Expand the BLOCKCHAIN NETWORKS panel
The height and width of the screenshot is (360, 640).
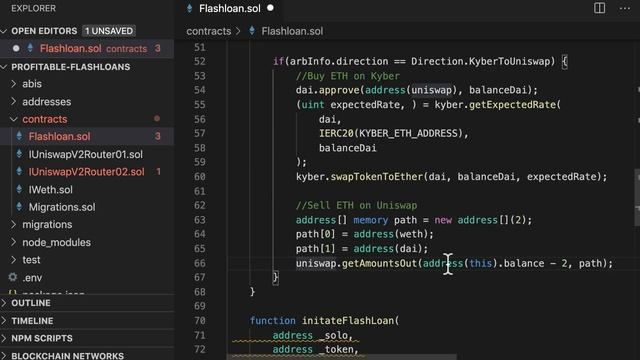pyautogui.click(x=67, y=356)
